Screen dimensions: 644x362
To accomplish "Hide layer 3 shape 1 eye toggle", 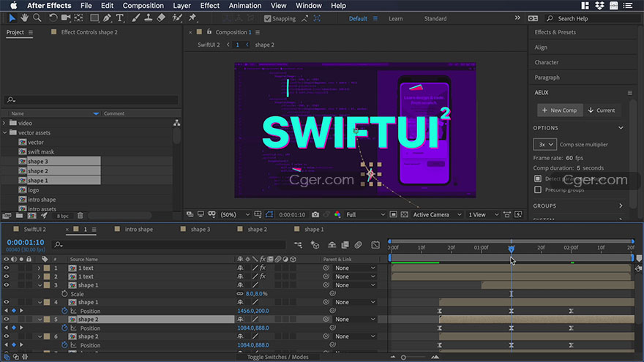I will [6, 284].
